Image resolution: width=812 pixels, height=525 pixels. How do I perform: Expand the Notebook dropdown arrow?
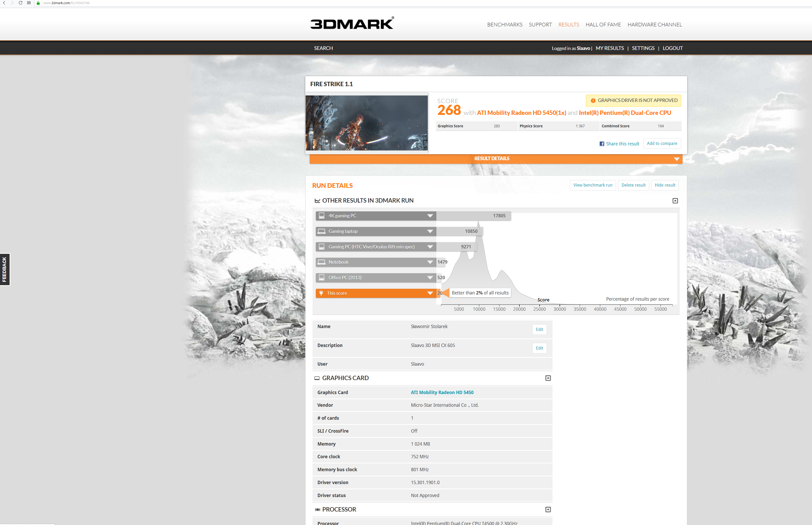click(430, 262)
